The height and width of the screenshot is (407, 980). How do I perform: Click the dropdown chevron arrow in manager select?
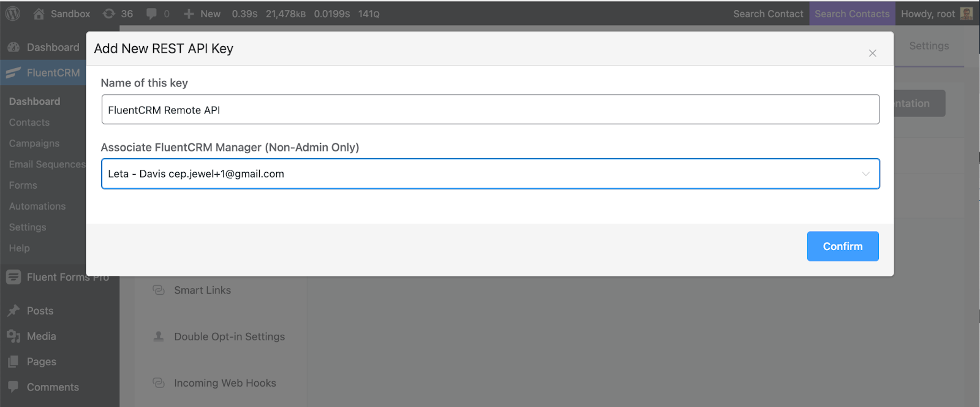865,173
